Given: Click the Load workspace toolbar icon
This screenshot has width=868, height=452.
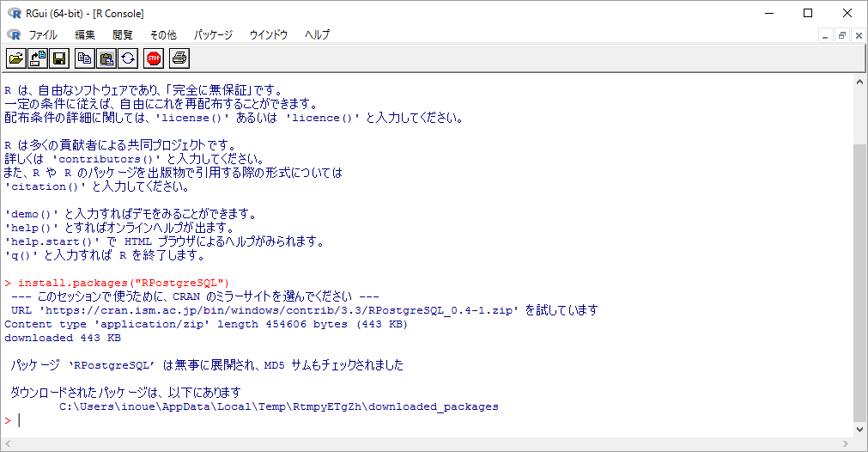Looking at the screenshot, I should point(38,58).
